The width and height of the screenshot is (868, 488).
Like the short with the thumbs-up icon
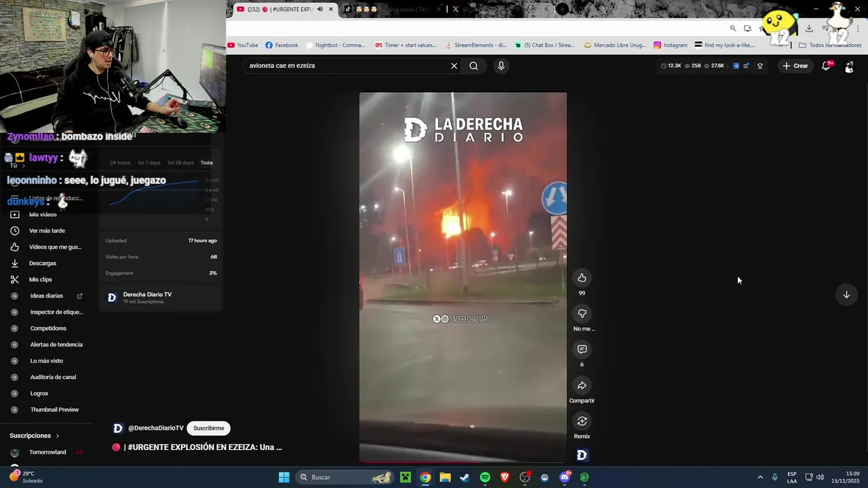click(582, 278)
